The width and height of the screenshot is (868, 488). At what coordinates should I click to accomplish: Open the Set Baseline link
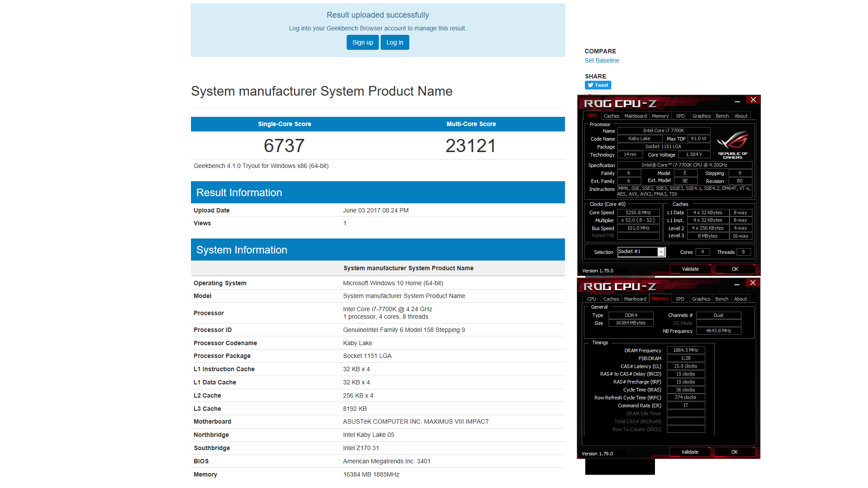pos(602,60)
